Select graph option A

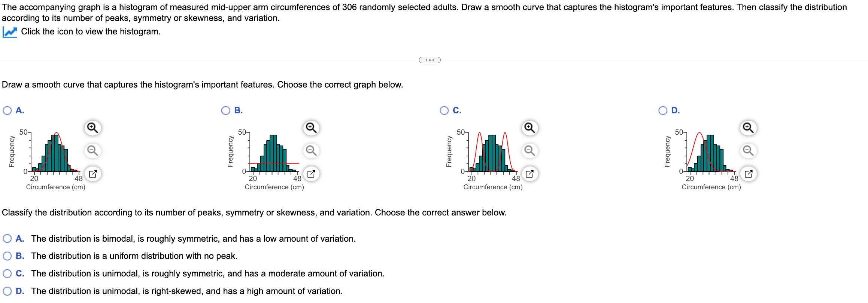click(x=7, y=110)
